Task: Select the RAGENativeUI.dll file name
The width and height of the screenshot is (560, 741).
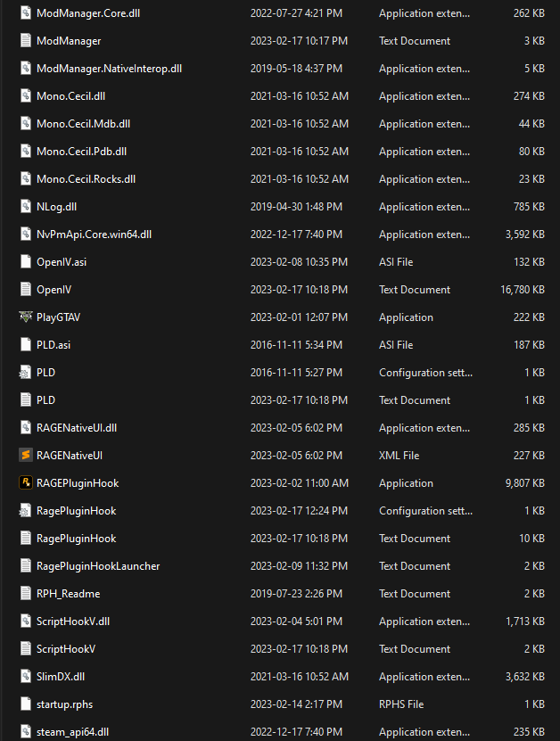Action: pos(77,428)
